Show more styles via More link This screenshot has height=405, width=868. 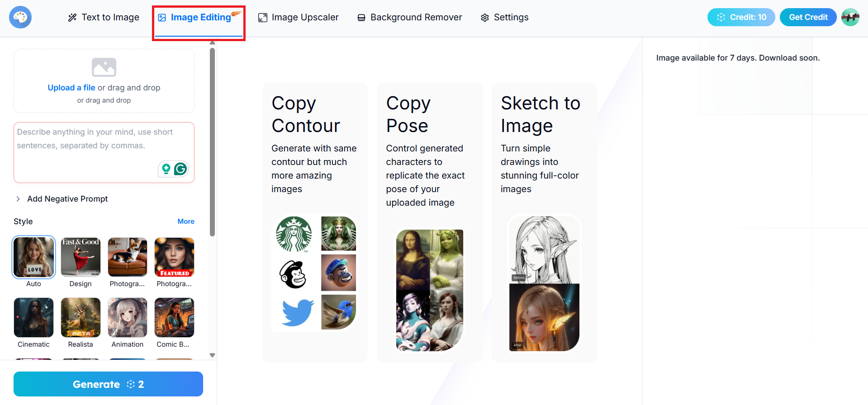point(185,221)
